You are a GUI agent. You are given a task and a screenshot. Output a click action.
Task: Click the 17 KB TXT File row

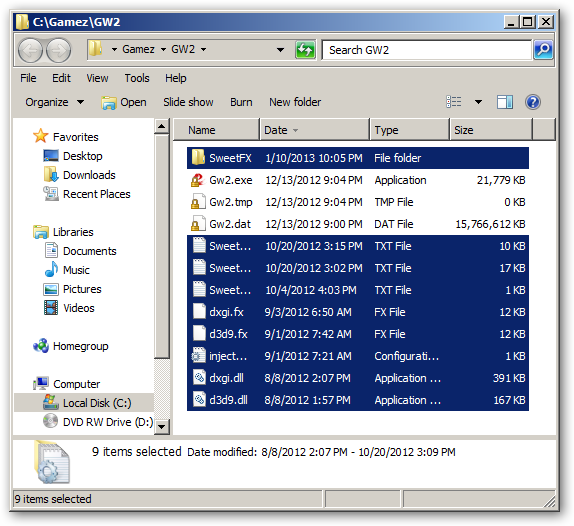coord(358,268)
